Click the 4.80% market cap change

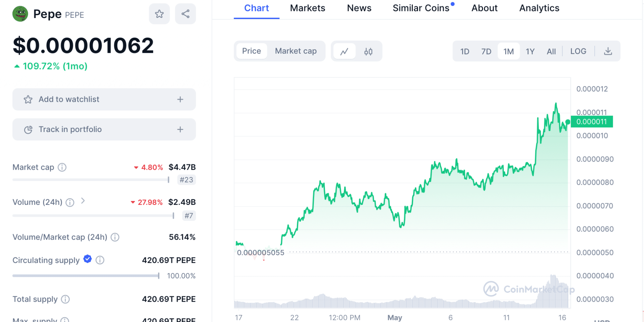click(149, 167)
